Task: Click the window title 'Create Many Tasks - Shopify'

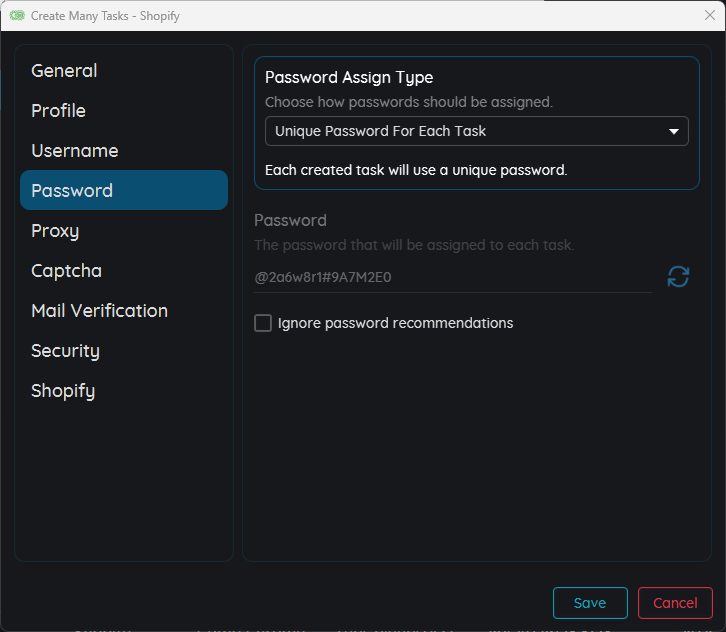Action: 105,16
